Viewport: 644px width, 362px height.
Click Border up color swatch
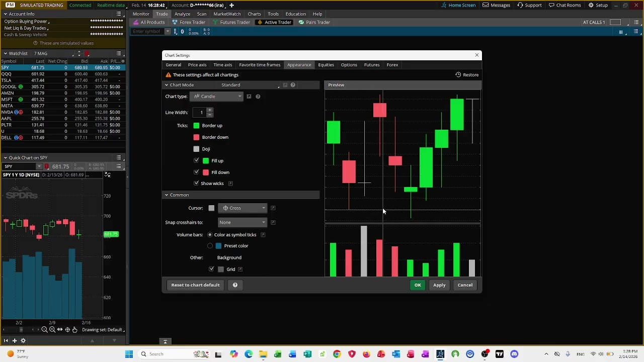click(x=196, y=126)
